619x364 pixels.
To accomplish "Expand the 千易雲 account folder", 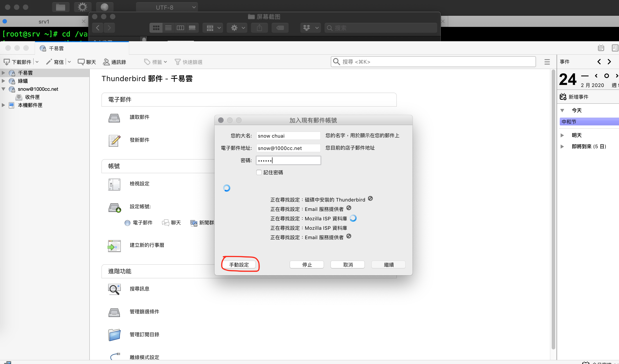I will click(3, 73).
